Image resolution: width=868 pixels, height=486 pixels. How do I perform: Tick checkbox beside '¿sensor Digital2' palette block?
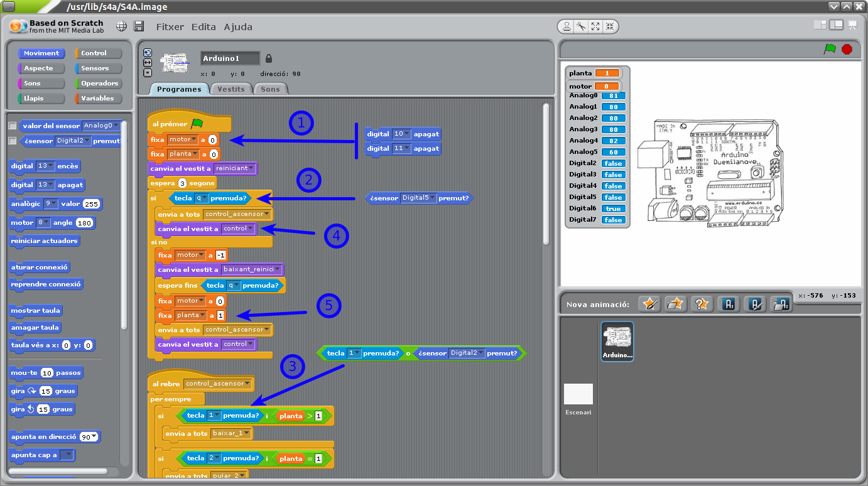point(13,141)
